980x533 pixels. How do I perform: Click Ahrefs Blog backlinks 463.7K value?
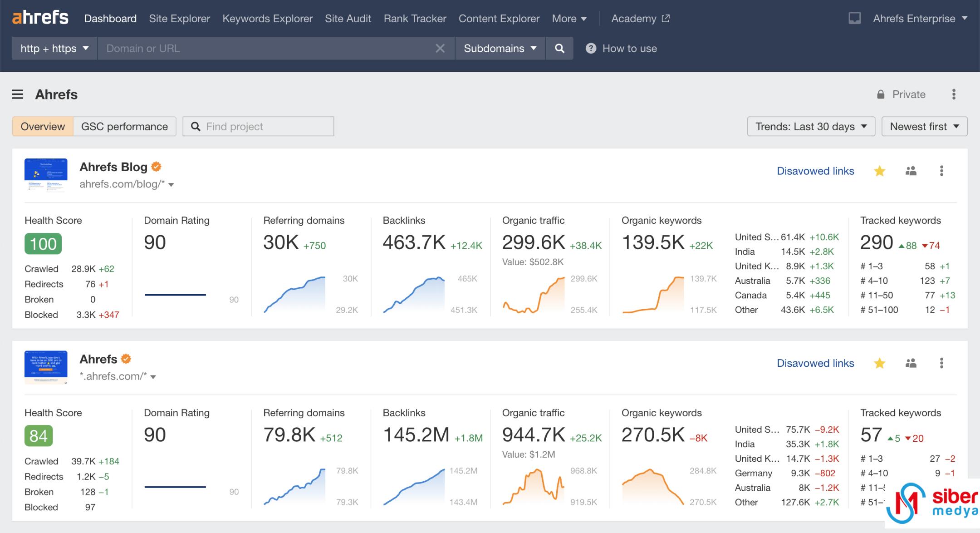(414, 242)
